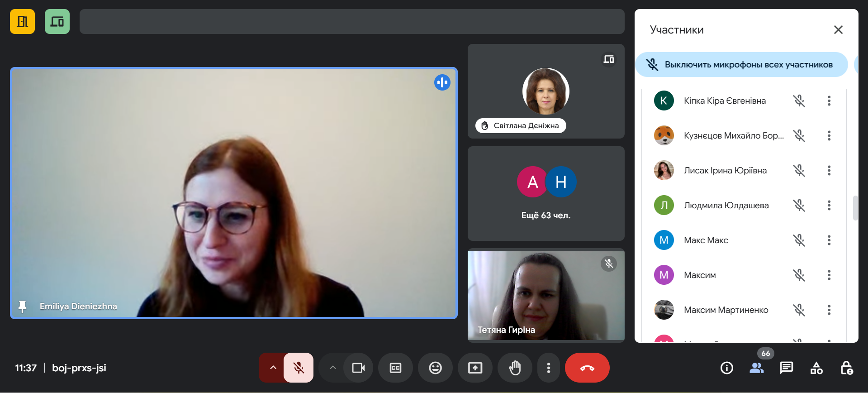This screenshot has width=868, height=393.
Task: Click the yellow room/door icon at top left
Action: pyautogui.click(x=22, y=21)
